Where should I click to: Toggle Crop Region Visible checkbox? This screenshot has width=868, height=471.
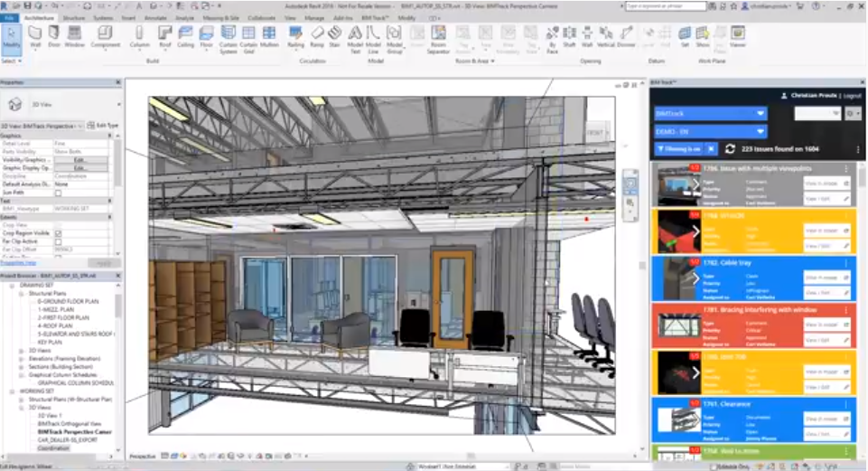[59, 233]
